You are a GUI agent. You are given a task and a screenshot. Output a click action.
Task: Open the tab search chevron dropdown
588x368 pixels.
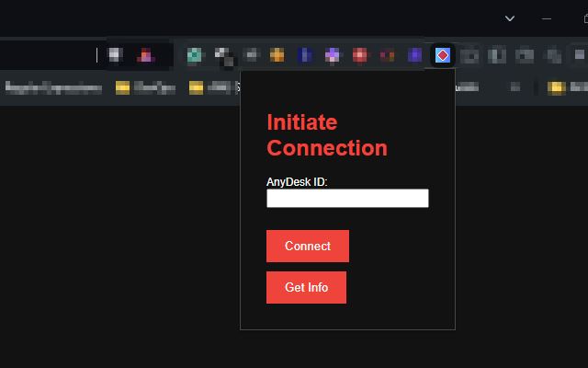[510, 18]
